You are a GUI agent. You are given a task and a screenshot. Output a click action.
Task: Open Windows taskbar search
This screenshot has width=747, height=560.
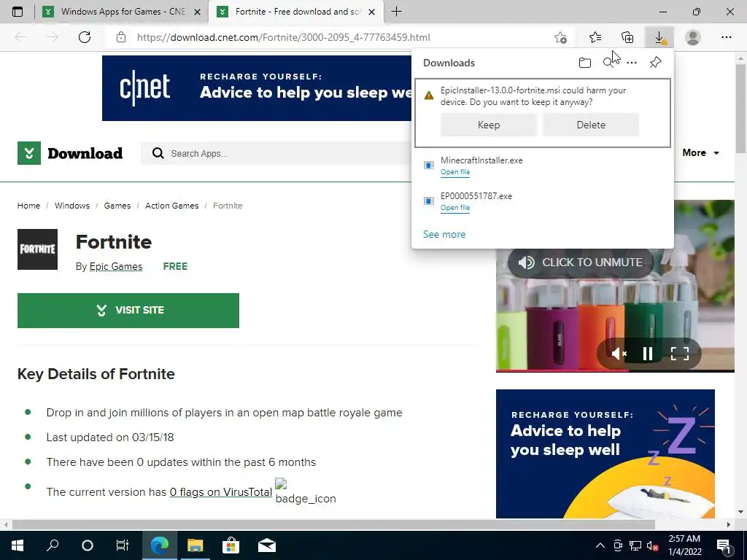pos(53,545)
